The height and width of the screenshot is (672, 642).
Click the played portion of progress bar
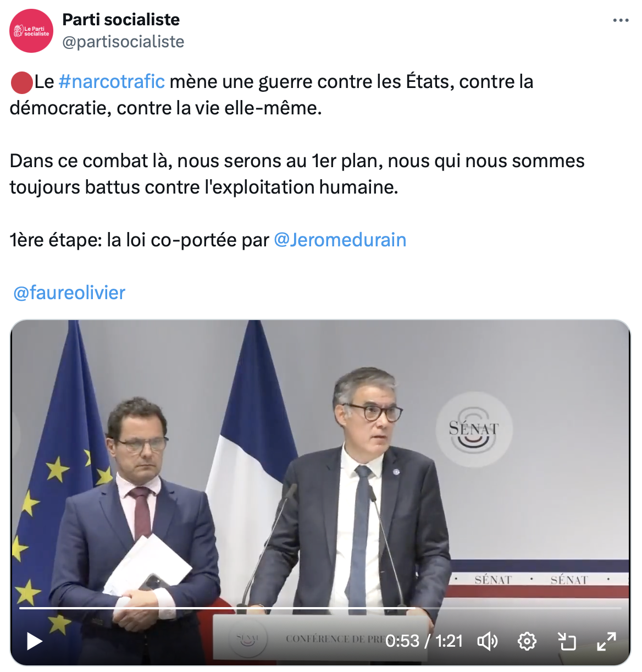point(217,608)
